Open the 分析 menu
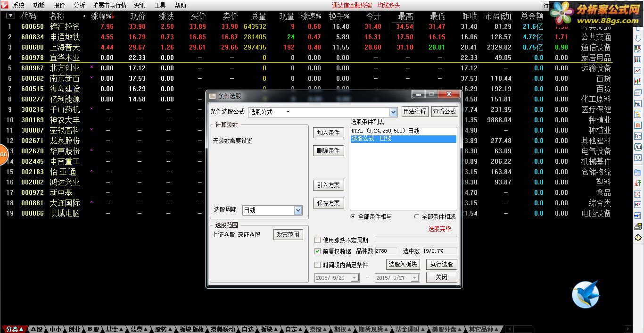 click(80, 5)
